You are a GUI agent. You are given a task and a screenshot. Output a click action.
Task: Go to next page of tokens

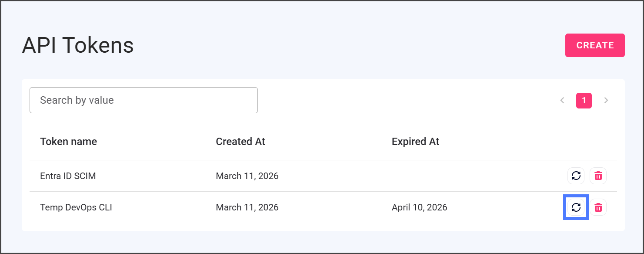[606, 101]
